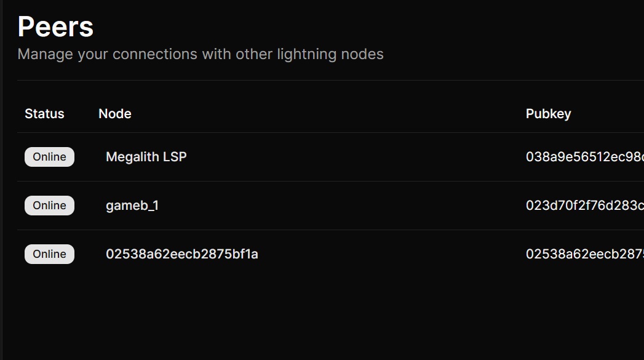
Task: Click pubkey starting with 023d70f2f76d283
Action: coord(584,206)
